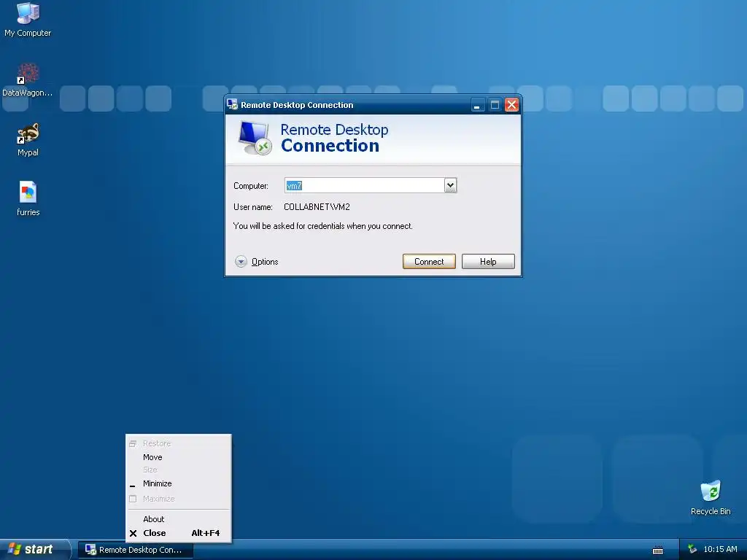Minimize the Remote Desktop Connection window
747x560 pixels.
point(477,105)
